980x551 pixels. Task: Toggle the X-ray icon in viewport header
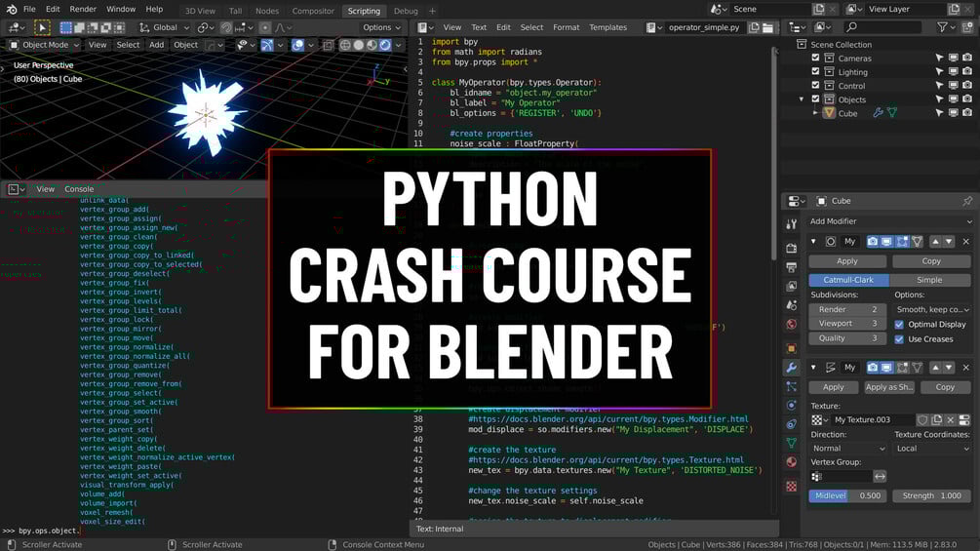tap(328, 45)
